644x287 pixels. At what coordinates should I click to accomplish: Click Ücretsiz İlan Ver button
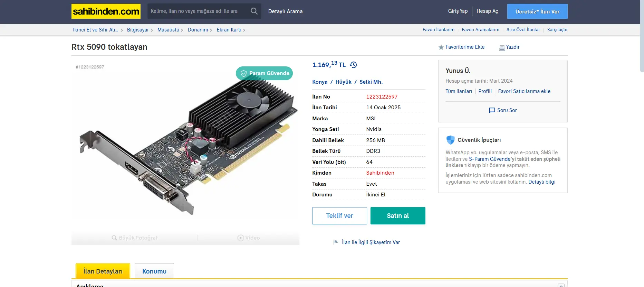pyautogui.click(x=537, y=11)
